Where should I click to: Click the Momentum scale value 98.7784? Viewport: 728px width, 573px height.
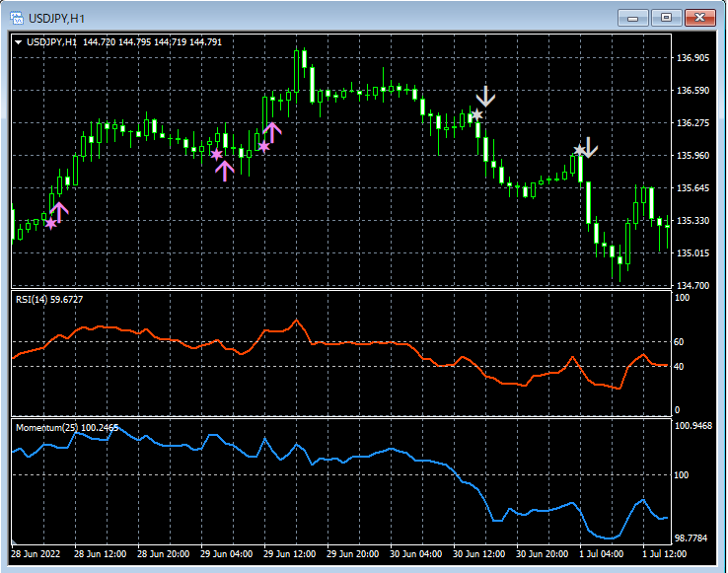(691, 538)
